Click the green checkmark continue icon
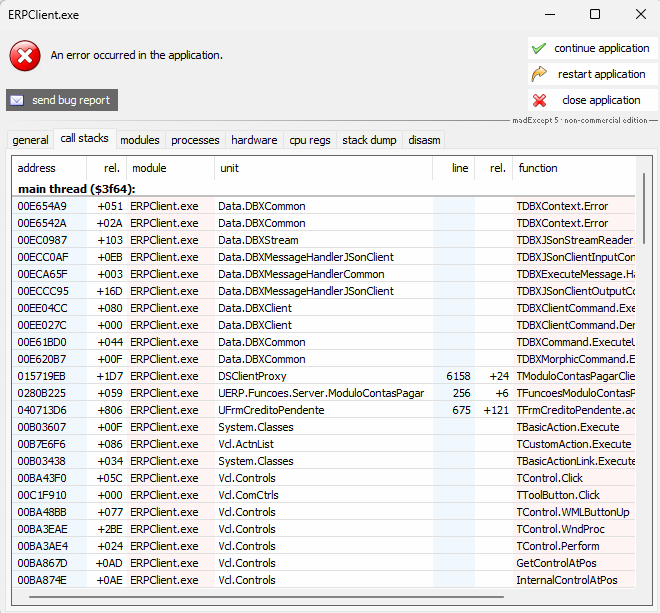660x613 pixels. point(539,48)
